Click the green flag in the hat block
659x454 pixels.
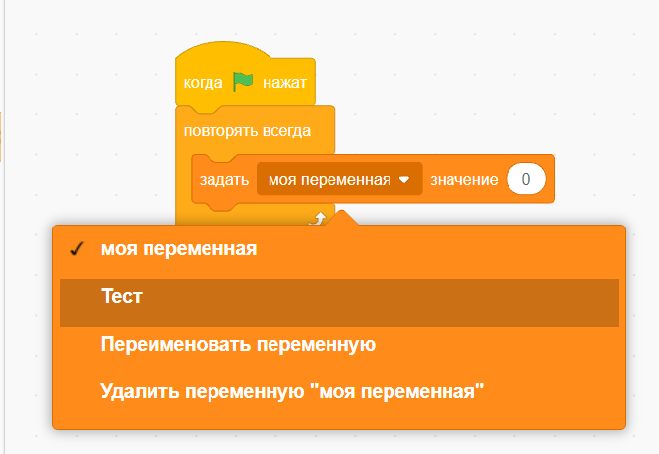click(243, 82)
